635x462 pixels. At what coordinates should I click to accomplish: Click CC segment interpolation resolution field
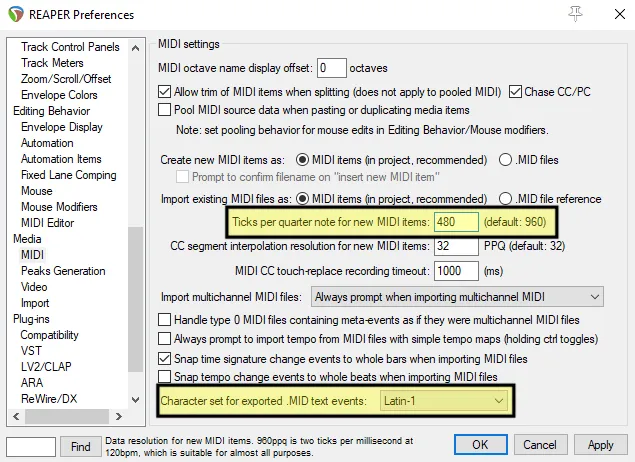456,246
